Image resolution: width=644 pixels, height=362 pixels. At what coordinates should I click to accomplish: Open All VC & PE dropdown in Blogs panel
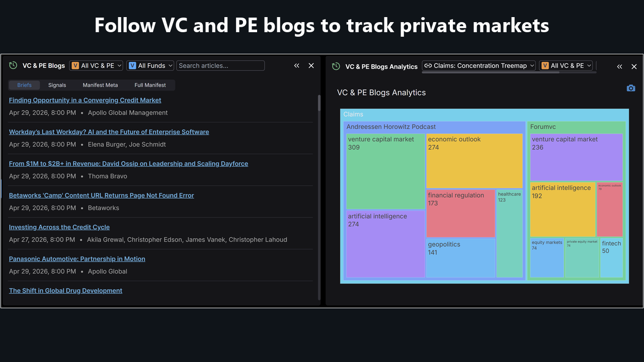tap(97, 65)
